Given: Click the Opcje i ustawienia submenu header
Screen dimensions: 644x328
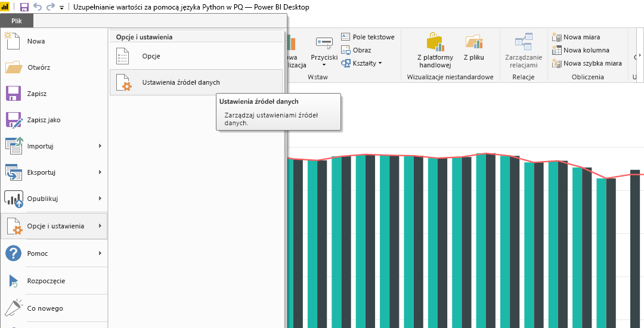Looking at the screenshot, I should coord(144,37).
